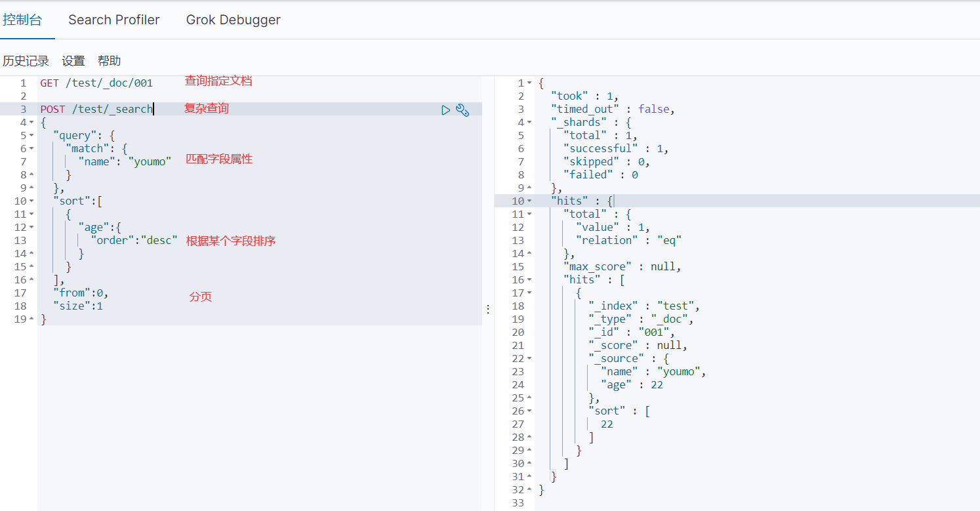Open 帮助 help link
Screen dimensions: 980x511
point(110,61)
